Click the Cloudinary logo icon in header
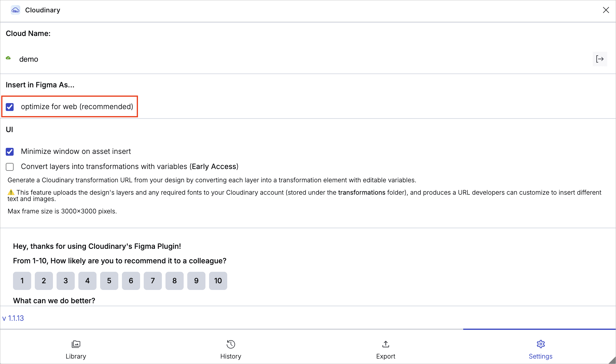Viewport: 616px width, 364px height. coord(15,10)
